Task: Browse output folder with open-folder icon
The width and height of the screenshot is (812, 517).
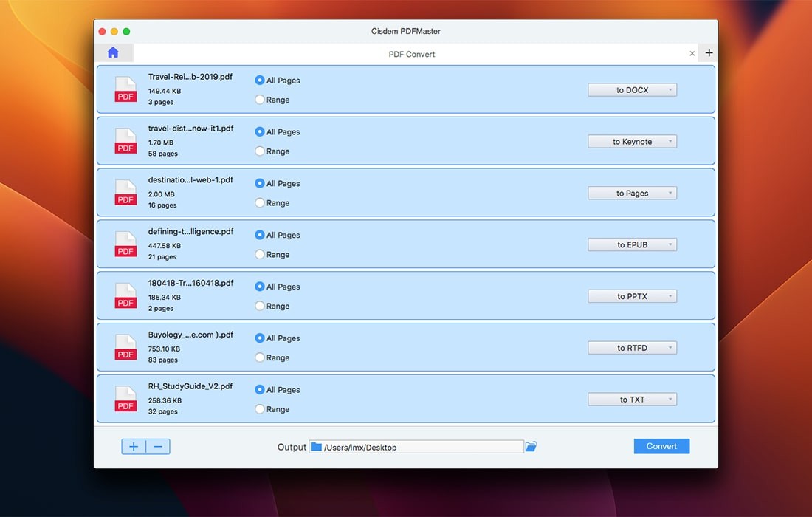Action: [x=531, y=447]
